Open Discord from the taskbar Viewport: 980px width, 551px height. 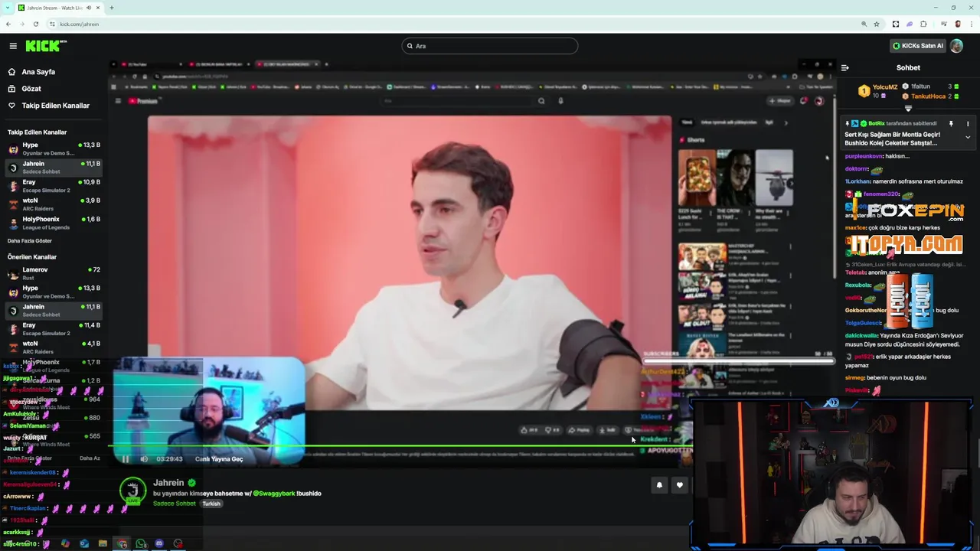click(159, 544)
